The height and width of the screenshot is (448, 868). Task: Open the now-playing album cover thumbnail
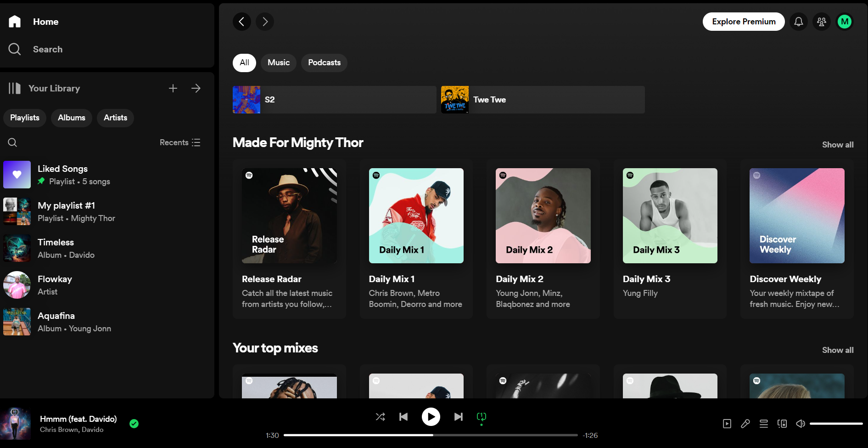click(x=16, y=424)
